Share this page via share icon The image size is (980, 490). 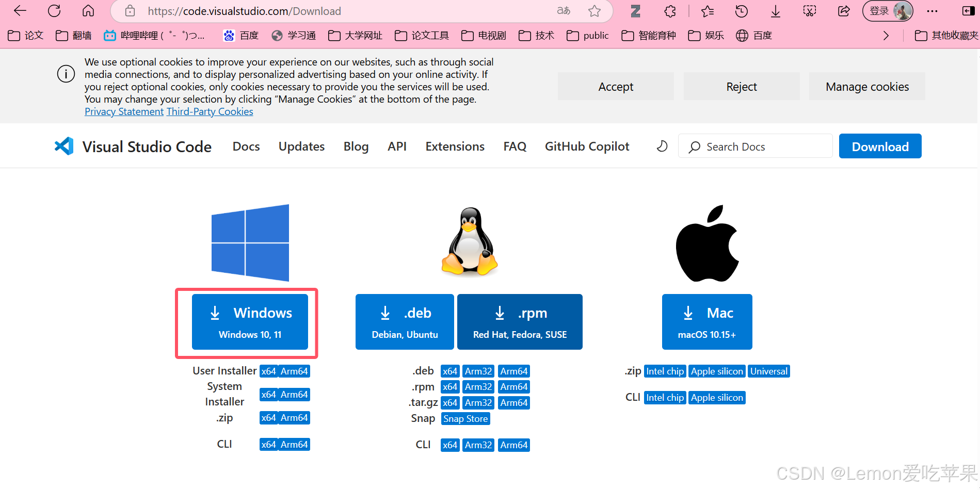coord(844,11)
